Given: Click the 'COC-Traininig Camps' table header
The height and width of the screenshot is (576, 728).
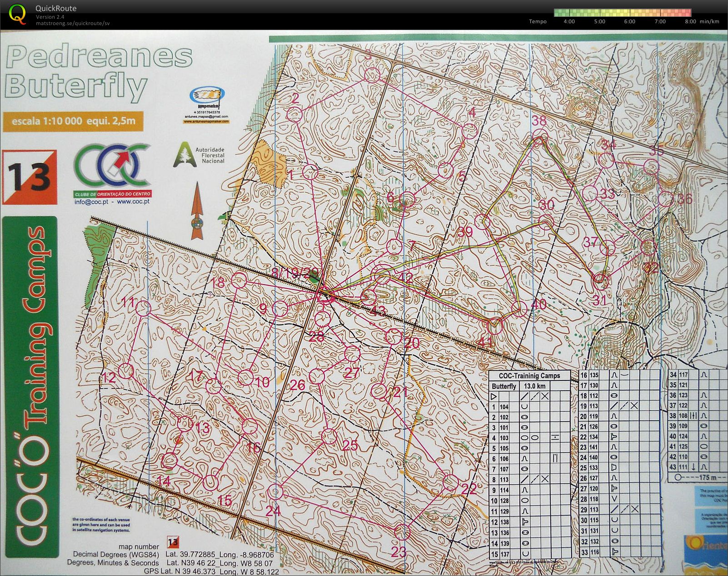Looking at the screenshot, I should [529, 376].
